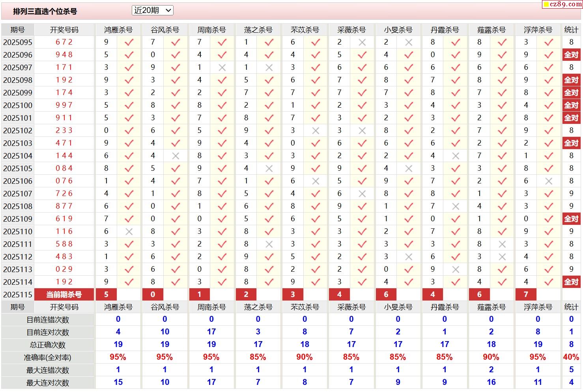
Task: Click the cross mark for 芣苡杀号 in row 2025106
Action: 316,181
